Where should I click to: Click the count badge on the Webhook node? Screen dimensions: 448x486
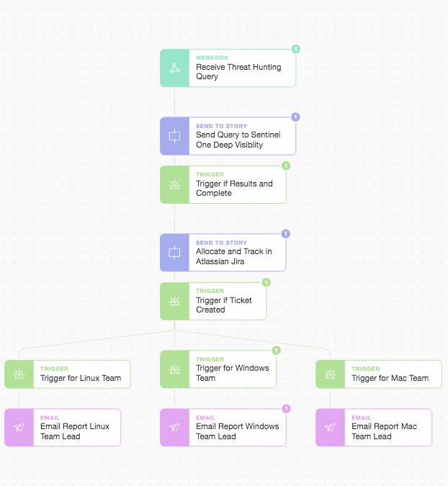[x=295, y=49]
